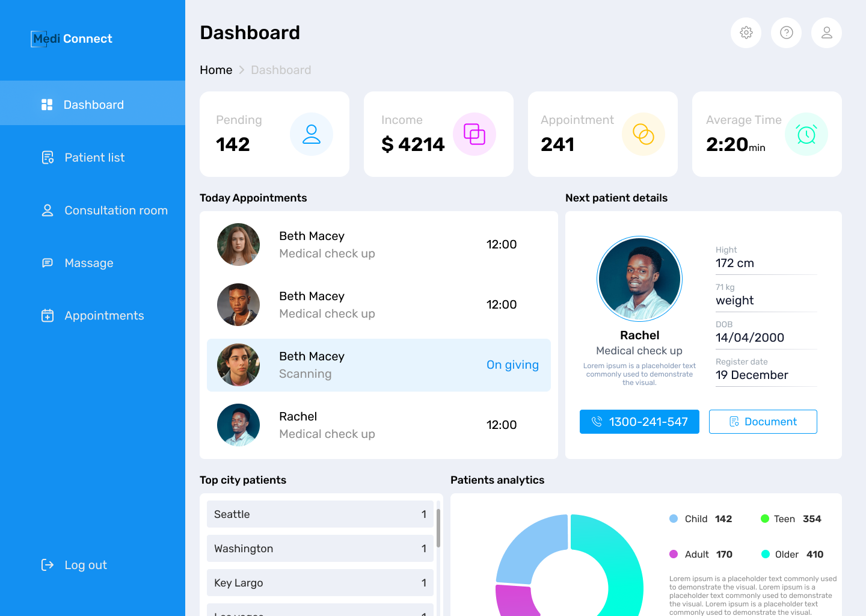Click the 19 December register date

pyautogui.click(x=752, y=375)
